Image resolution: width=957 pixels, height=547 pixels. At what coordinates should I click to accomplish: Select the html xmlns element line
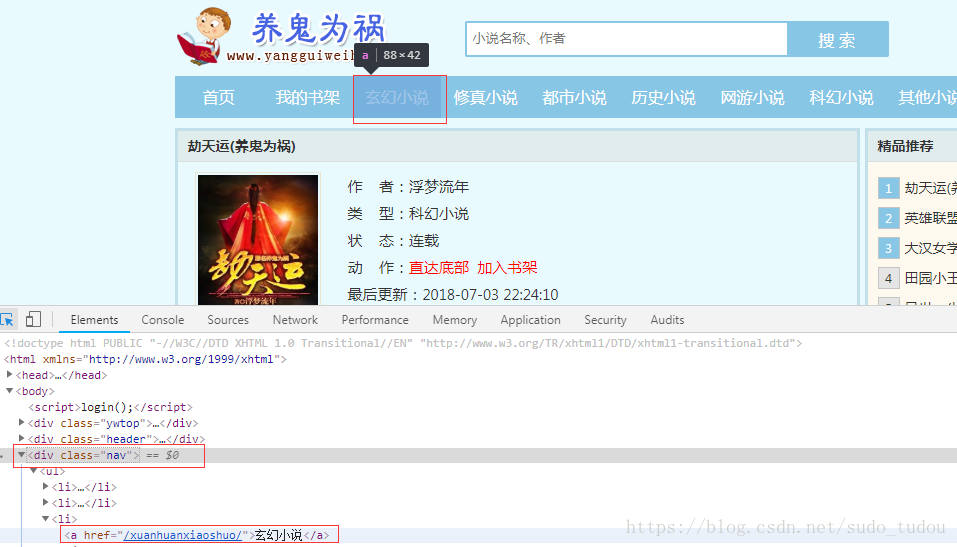click(145, 359)
